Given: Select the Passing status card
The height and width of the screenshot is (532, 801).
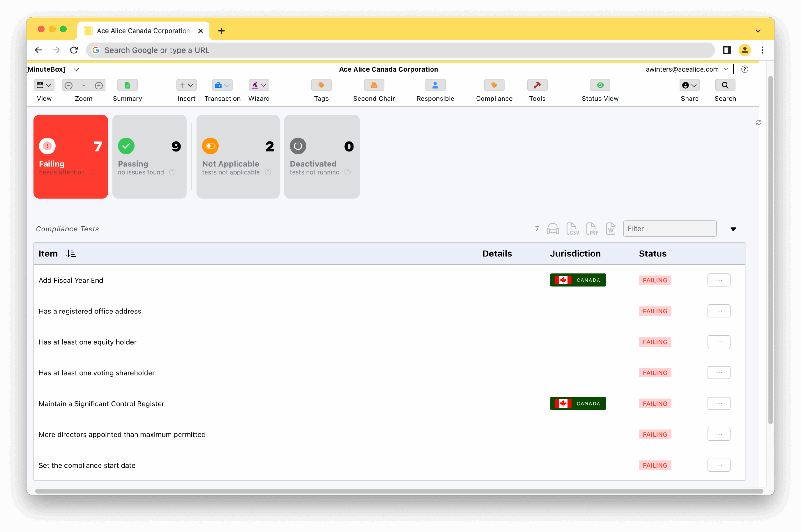Looking at the screenshot, I should (x=149, y=156).
